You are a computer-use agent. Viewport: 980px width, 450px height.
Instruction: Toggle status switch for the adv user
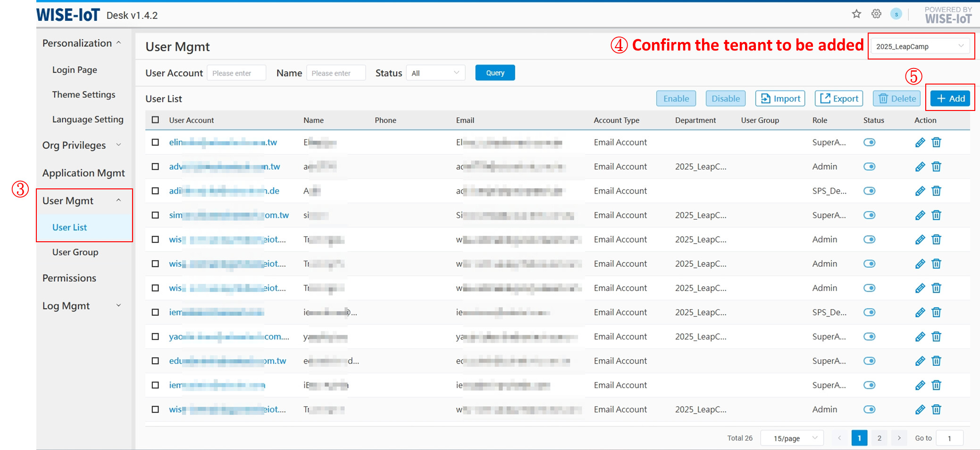[870, 167]
